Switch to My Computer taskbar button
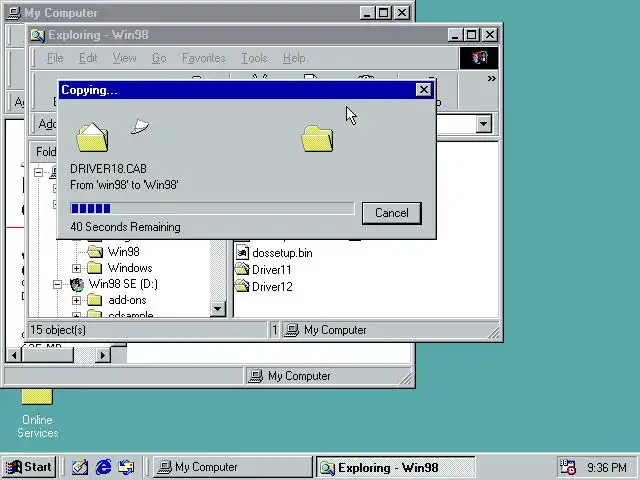This screenshot has width=640, height=480. pos(233,467)
